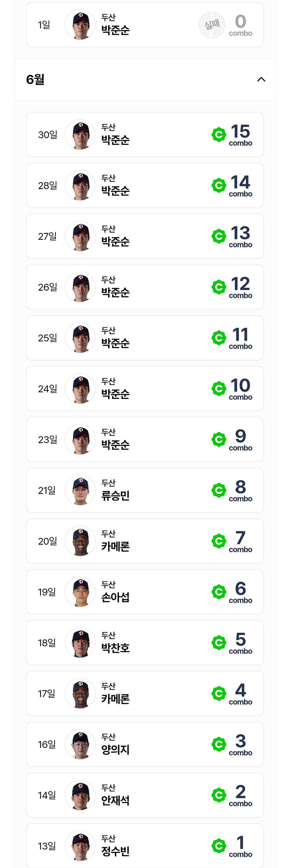Select player name 박찬호 on 18일
290x868 pixels.
click(115, 648)
